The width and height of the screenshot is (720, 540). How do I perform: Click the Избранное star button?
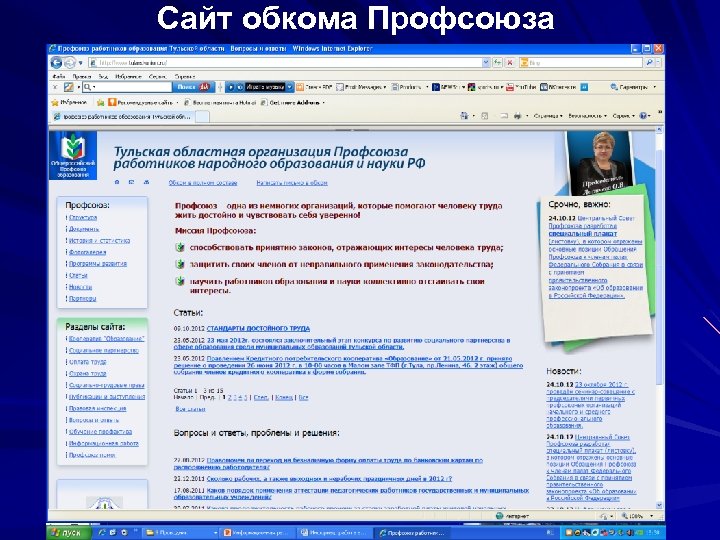(x=69, y=102)
